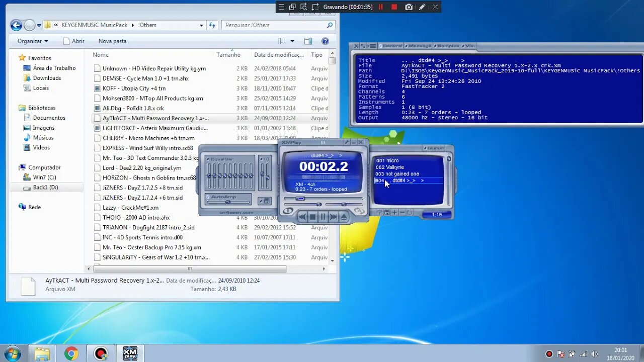Image resolution: width=644 pixels, height=362 pixels.
Task: Skip to previous track in XMPlay
Action: pyautogui.click(x=302, y=217)
